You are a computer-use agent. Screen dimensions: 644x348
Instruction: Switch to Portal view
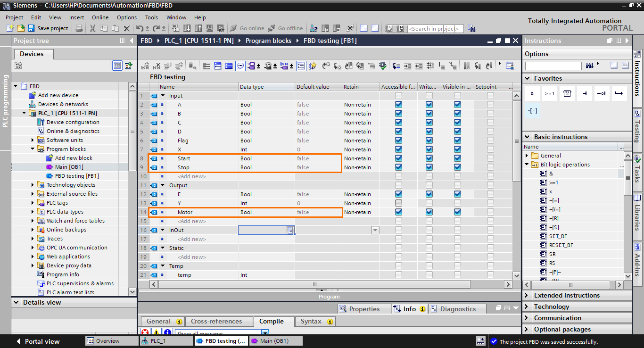41,340
